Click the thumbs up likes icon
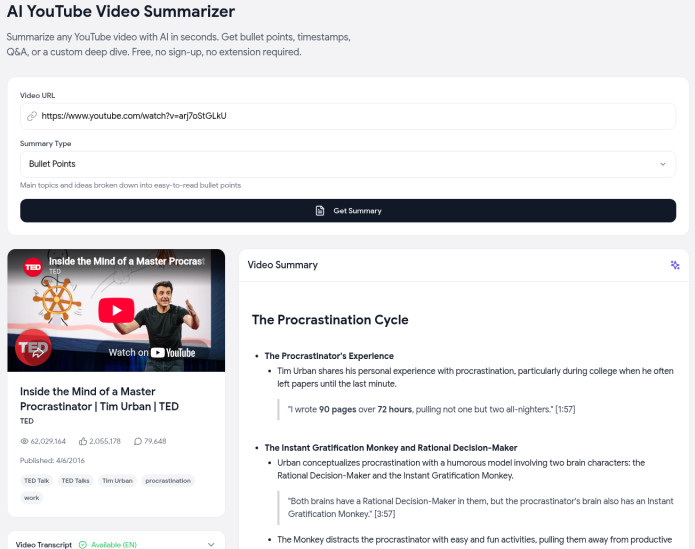Image resolution: width=695 pixels, height=549 pixels. tap(83, 441)
